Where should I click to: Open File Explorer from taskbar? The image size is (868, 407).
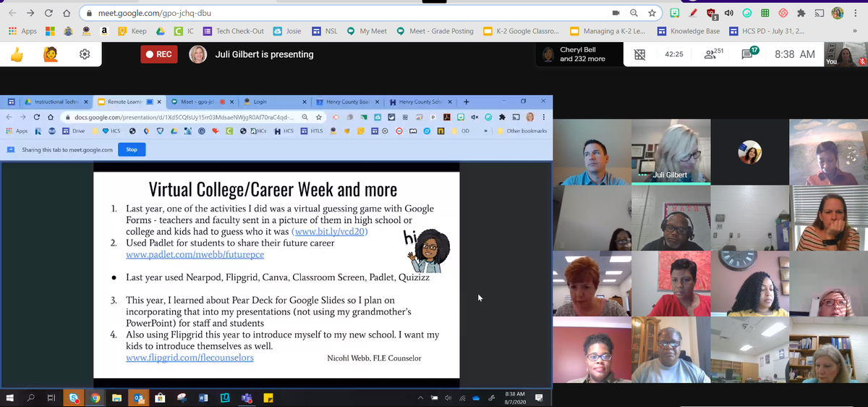116,398
